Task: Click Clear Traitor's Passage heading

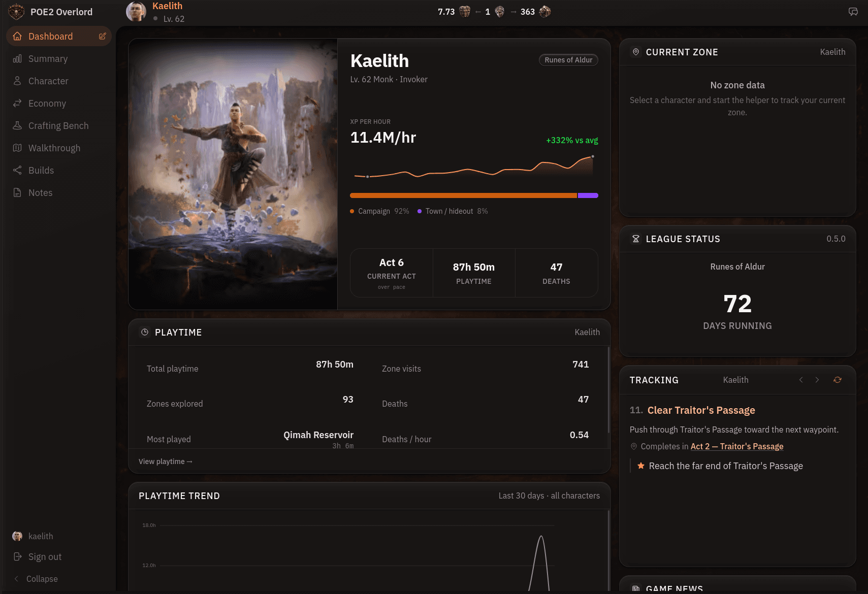Action: click(x=701, y=410)
